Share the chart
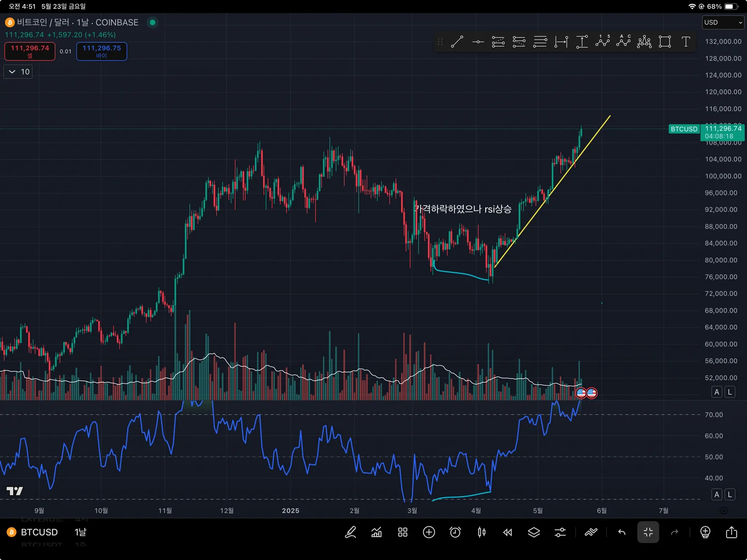Viewport: 747px width, 560px height. (731, 532)
